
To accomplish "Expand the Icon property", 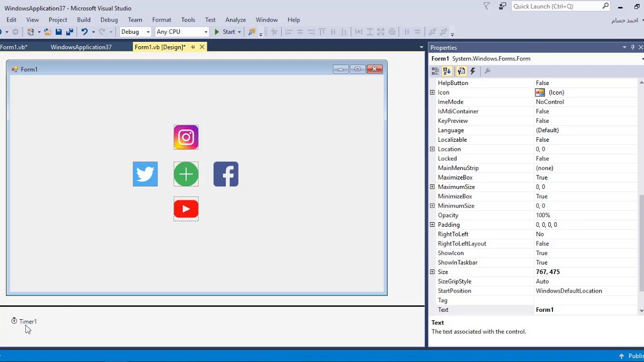I will coord(432,93).
